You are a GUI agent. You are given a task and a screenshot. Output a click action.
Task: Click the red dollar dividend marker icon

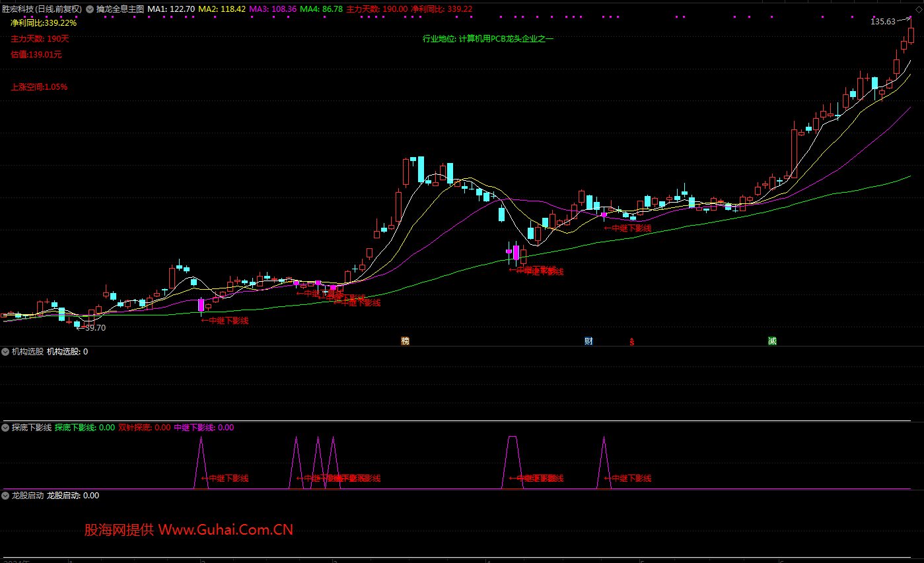[632, 342]
